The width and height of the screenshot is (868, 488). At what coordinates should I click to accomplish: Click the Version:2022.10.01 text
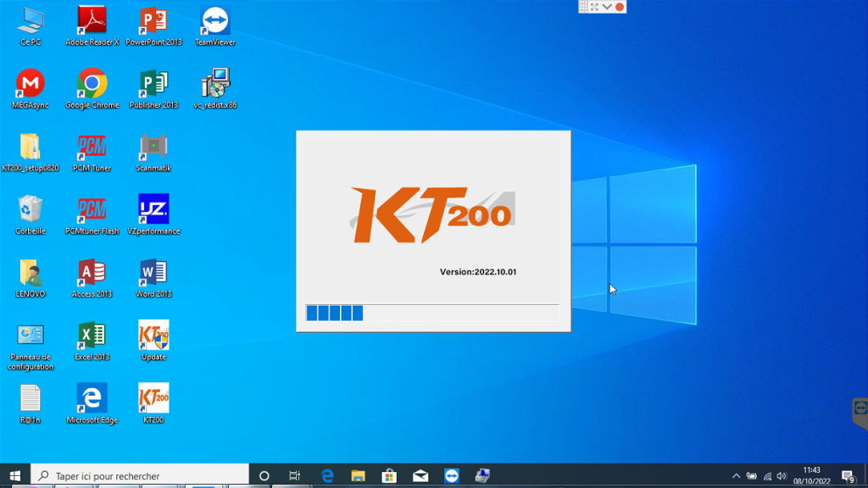pyautogui.click(x=478, y=272)
